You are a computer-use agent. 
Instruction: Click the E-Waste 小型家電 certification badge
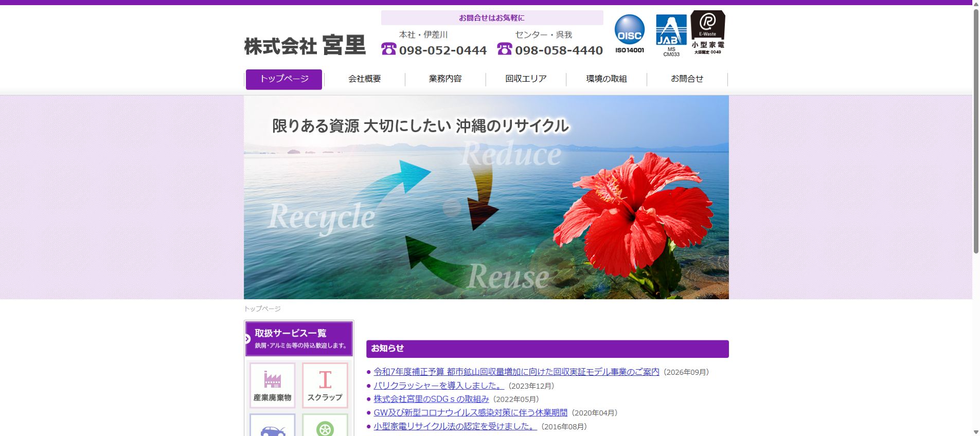click(x=708, y=32)
